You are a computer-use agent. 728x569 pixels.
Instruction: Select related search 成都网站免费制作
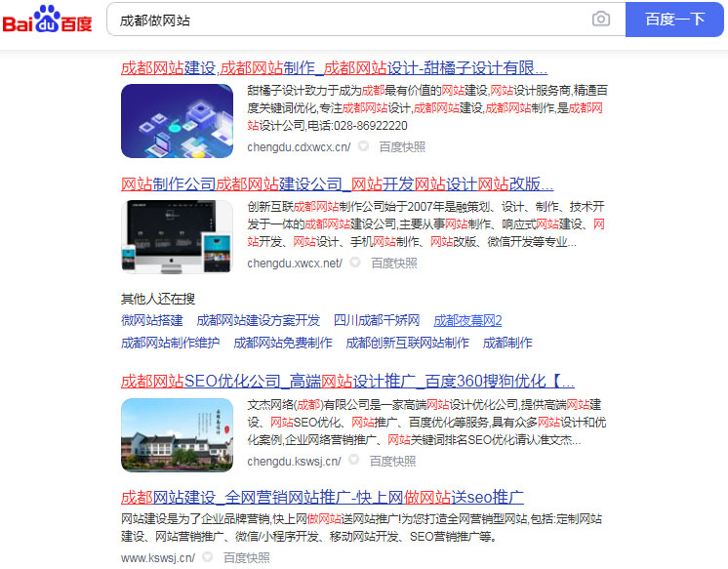(283, 343)
